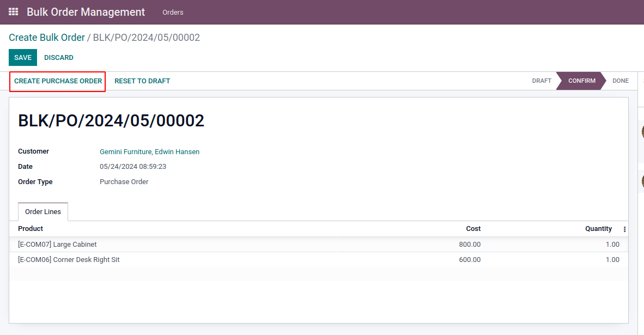This screenshot has width=644, height=335.
Task: Select the Done status stage
Action: click(x=620, y=81)
